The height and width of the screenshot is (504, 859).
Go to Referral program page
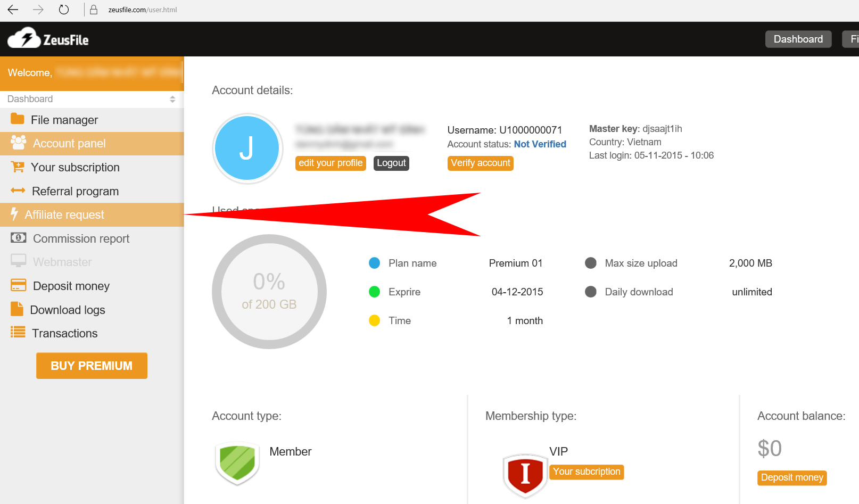tap(92, 191)
